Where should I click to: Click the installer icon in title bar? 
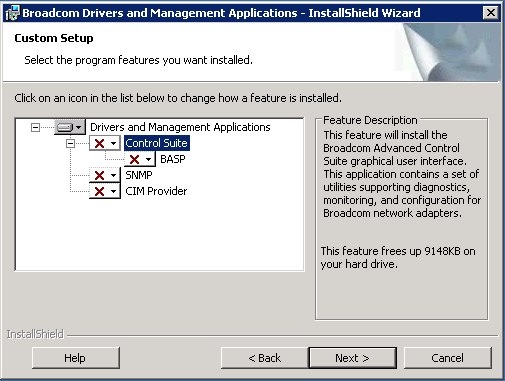[x=13, y=13]
